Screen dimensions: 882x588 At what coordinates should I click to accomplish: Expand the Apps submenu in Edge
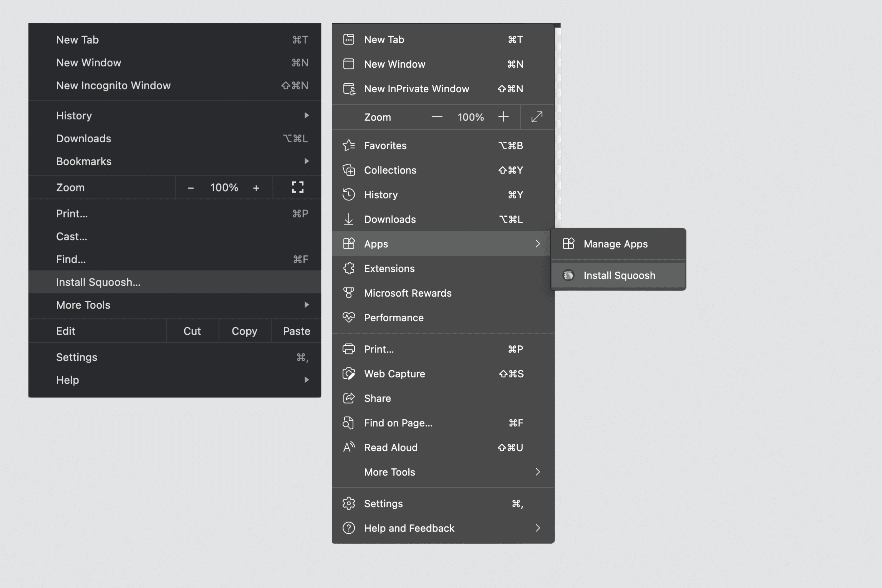click(x=443, y=243)
